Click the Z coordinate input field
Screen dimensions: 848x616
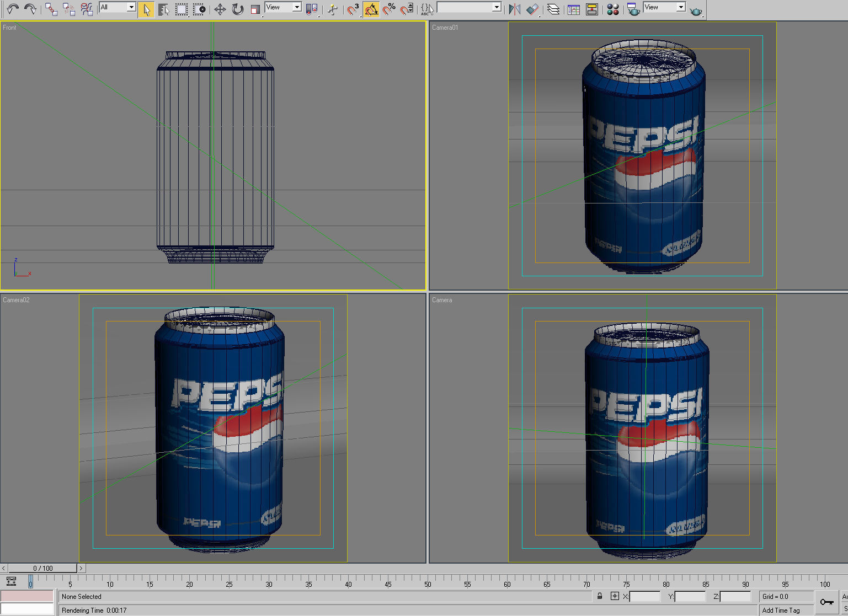click(735, 597)
